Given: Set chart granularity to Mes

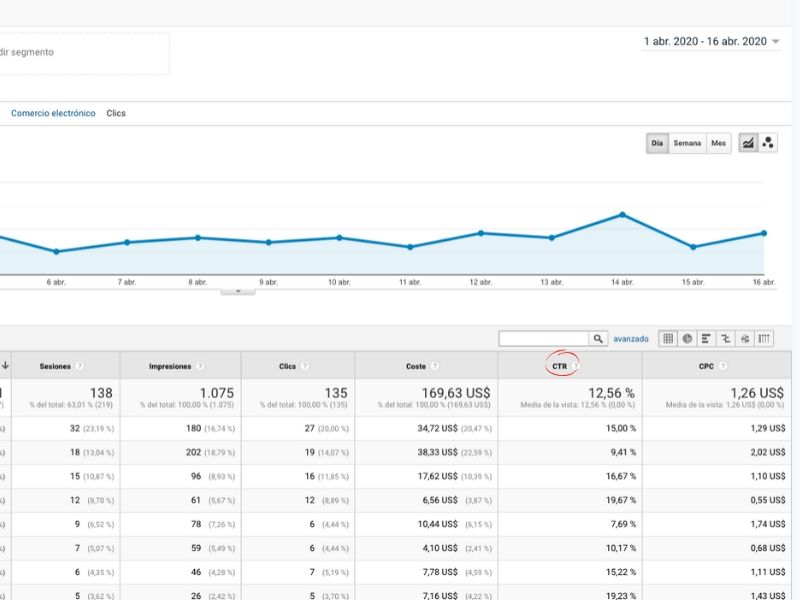Looking at the screenshot, I should coord(718,143).
